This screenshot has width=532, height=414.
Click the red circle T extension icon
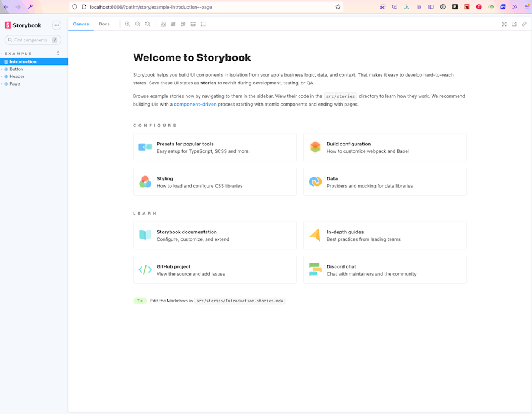479,6
